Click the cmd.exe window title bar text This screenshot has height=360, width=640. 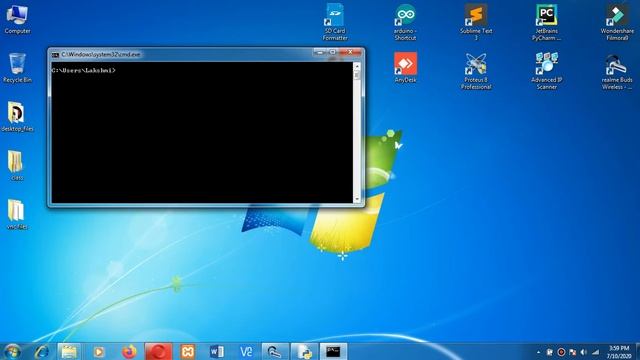(100, 54)
